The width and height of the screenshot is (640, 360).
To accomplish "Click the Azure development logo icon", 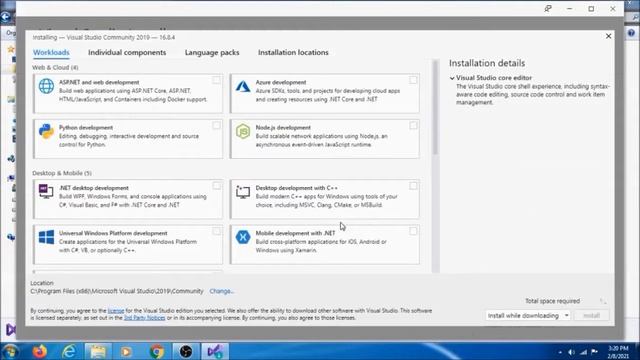I will point(243,87).
